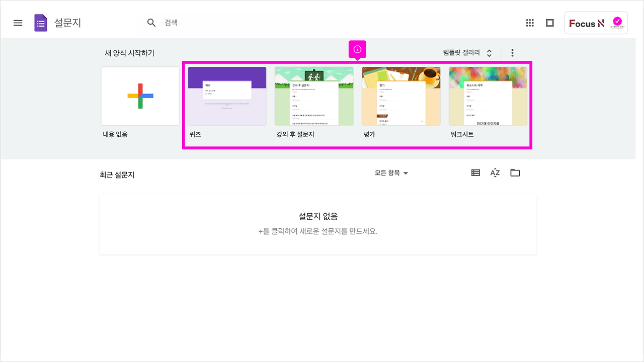The height and width of the screenshot is (362, 644).
Task: Open the Google apps grid launcher
Action: (x=530, y=23)
